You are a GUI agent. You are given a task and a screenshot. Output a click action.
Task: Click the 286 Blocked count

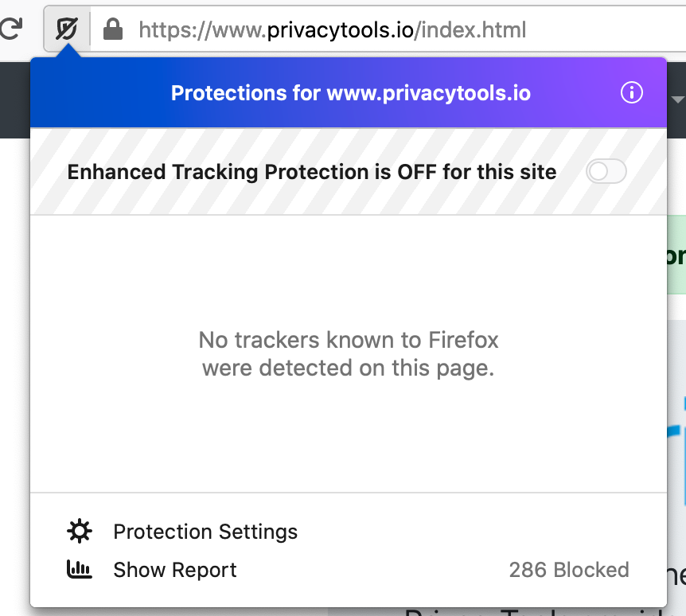point(568,570)
